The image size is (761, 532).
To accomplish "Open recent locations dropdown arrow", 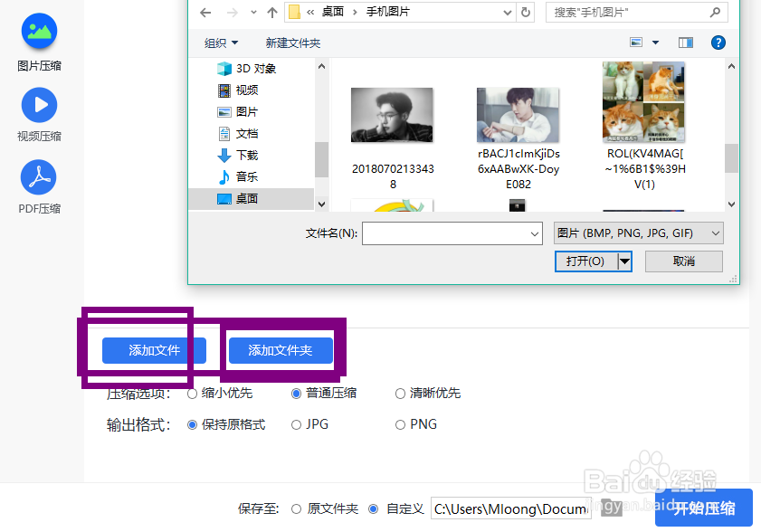I will click(253, 12).
